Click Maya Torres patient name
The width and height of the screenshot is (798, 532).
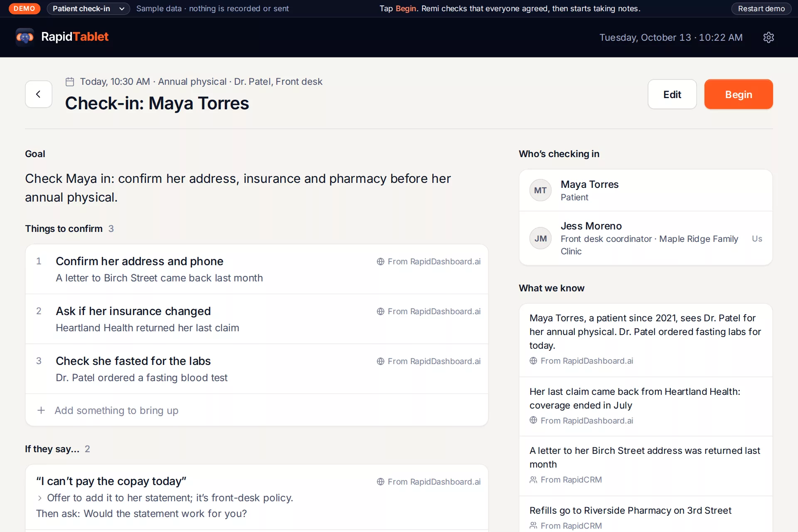pos(589,184)
